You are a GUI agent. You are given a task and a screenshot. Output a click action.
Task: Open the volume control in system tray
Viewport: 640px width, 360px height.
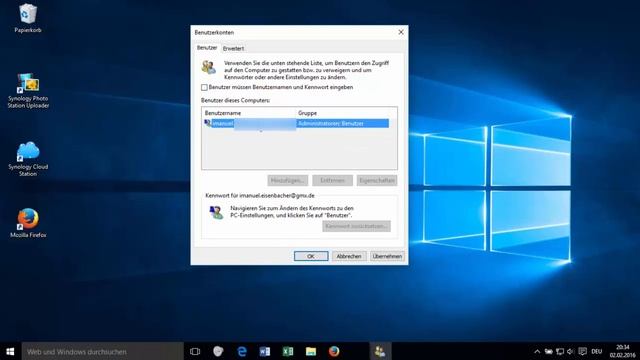(571, 351)
